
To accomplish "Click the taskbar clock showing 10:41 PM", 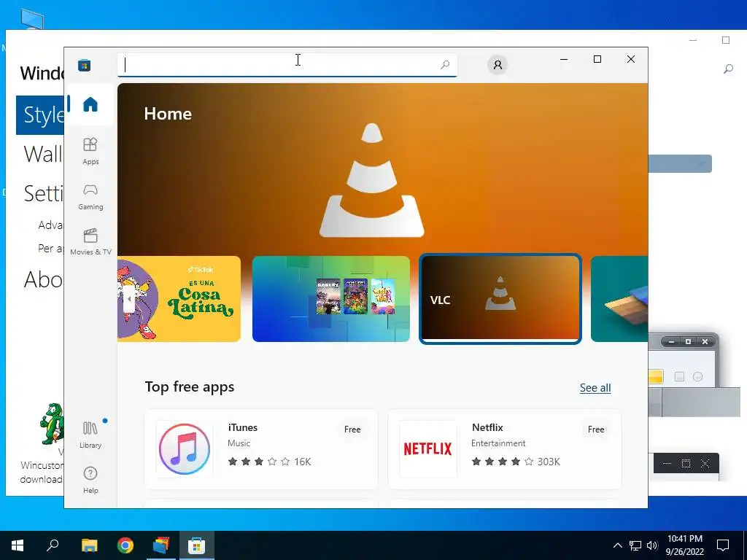I will coord(684,545).
